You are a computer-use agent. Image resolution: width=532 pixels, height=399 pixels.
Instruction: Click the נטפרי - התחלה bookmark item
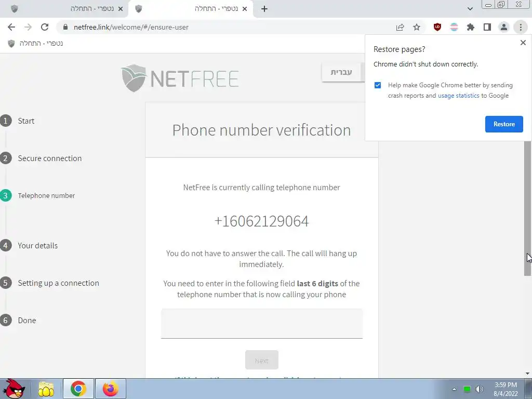[35, 44]
